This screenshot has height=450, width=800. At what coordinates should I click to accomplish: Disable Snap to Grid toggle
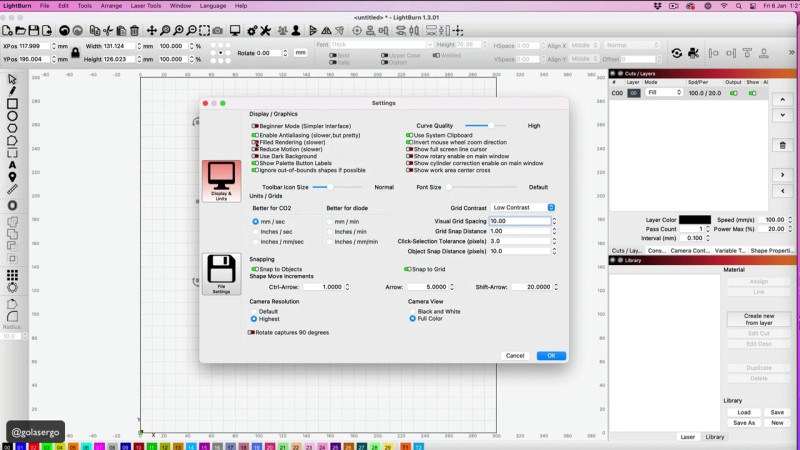click(408, 269)
